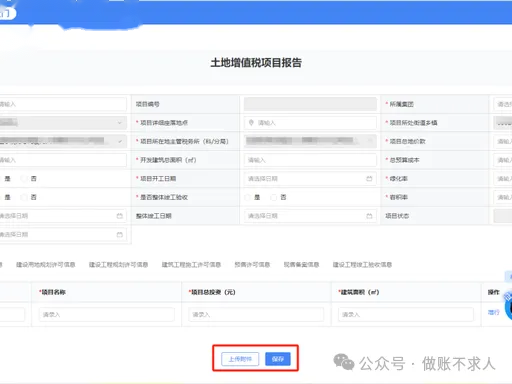This screenshot has width=512, height=384.
Task: Focus 项目详细座落地点 input field
Action: click(310, 123)
